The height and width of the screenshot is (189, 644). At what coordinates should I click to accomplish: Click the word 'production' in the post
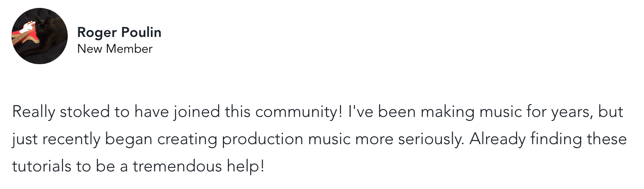263,140
